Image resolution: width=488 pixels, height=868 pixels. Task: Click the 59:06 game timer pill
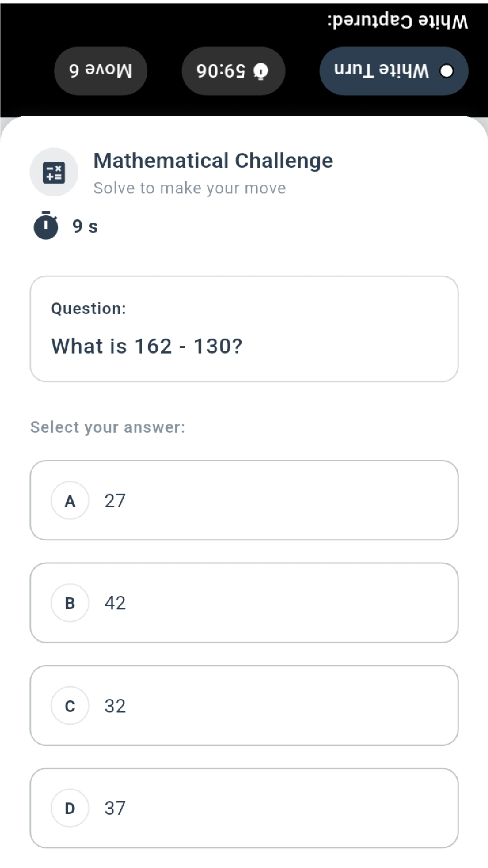(x=233, y=71)
